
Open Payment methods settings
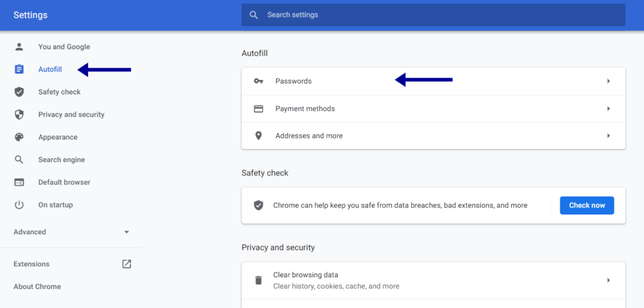(433, 109)
